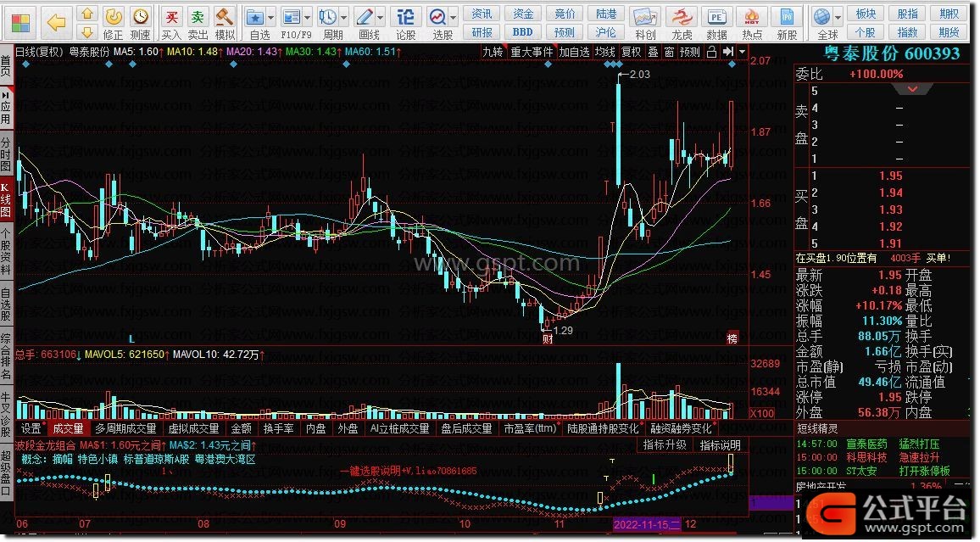Click the padlock lock icon on chart toolbar
The width and height of the screenshot is (980, 542).
[x=711, y=53]
